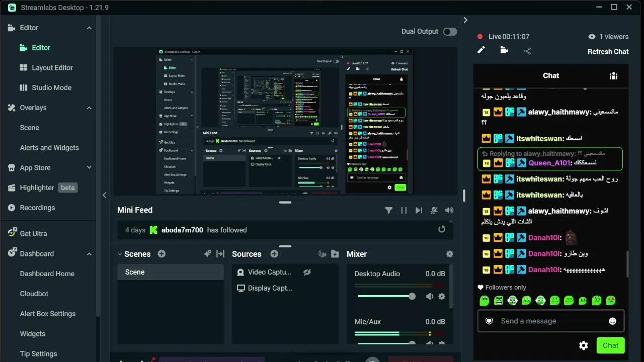Pause the Mini Feed alert queue
This screenshot has height=362, width=644.
pos(404,210)
